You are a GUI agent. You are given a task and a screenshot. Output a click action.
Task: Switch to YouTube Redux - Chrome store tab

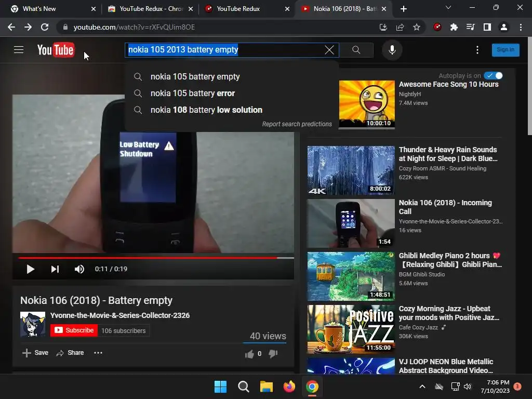(x=146, y=9)
